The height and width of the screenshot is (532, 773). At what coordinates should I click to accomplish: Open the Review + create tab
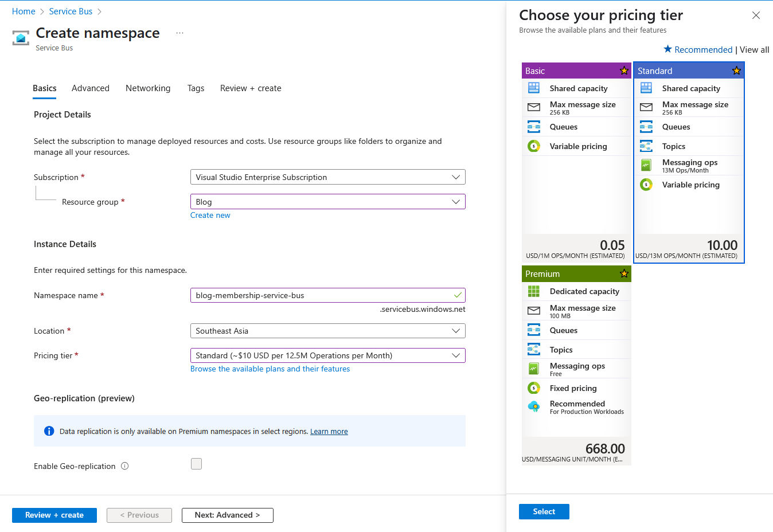(251, 88)
